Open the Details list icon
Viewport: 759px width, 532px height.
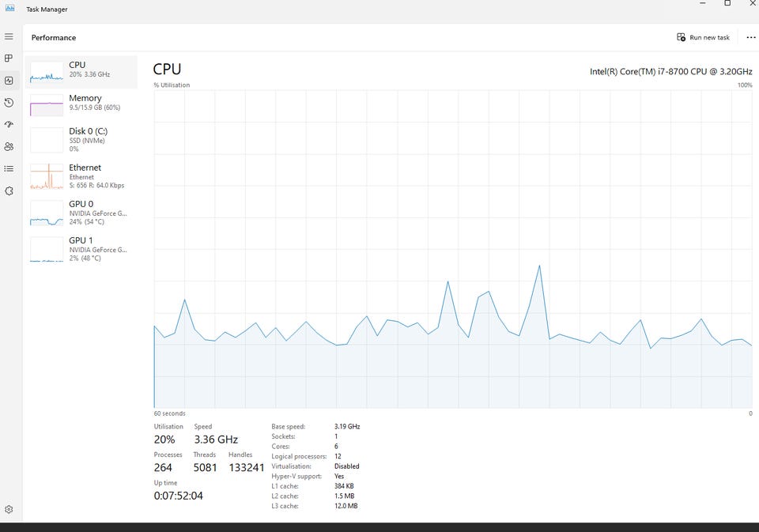coord(9,169)
